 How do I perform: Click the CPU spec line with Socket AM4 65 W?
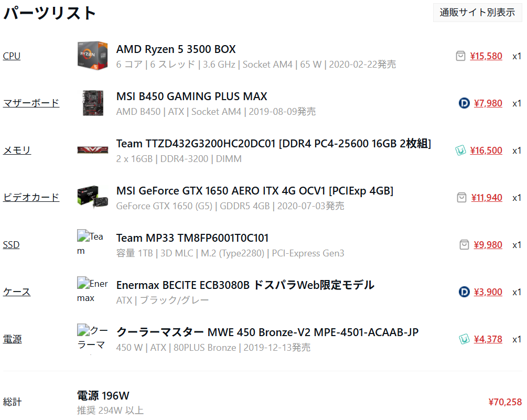[x=256, y=64]
